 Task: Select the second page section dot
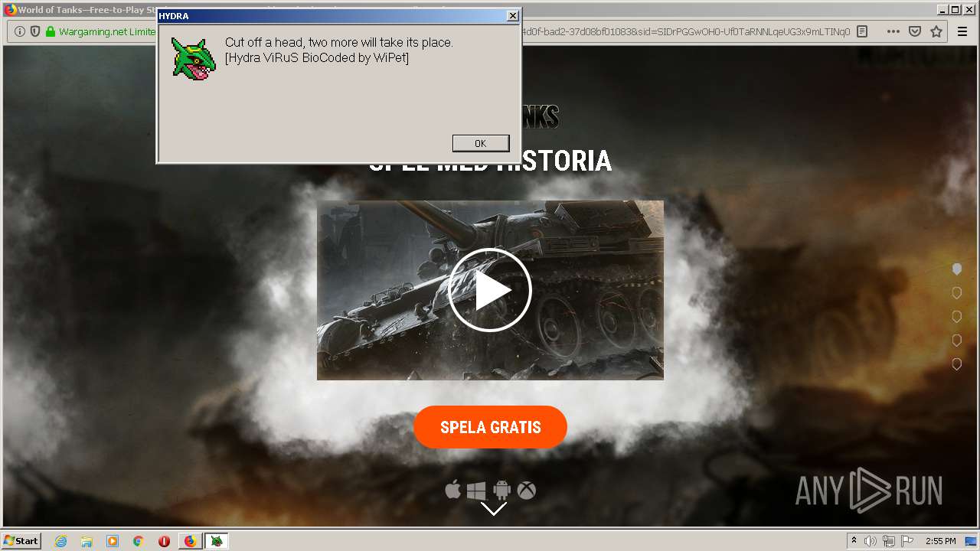957,293
